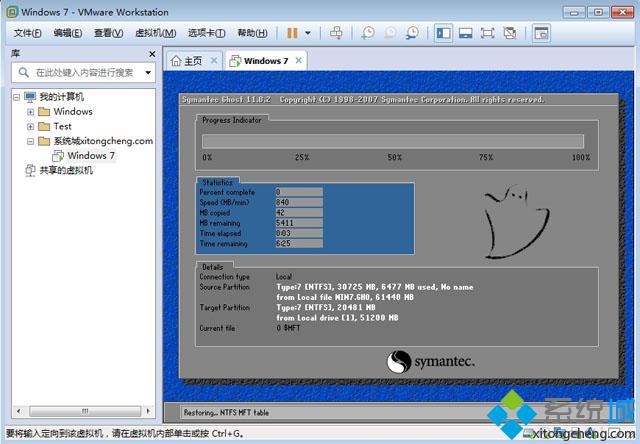This screenshot has width=640, height=444.
Task: Click the Ghost progress indicator bar
Action: pyautogui.click(x=392, y=141)
